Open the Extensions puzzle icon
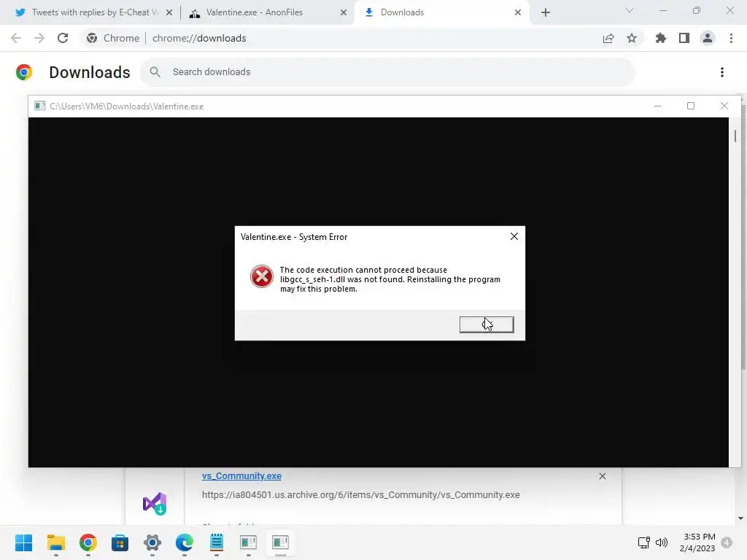 coord(660,38)
